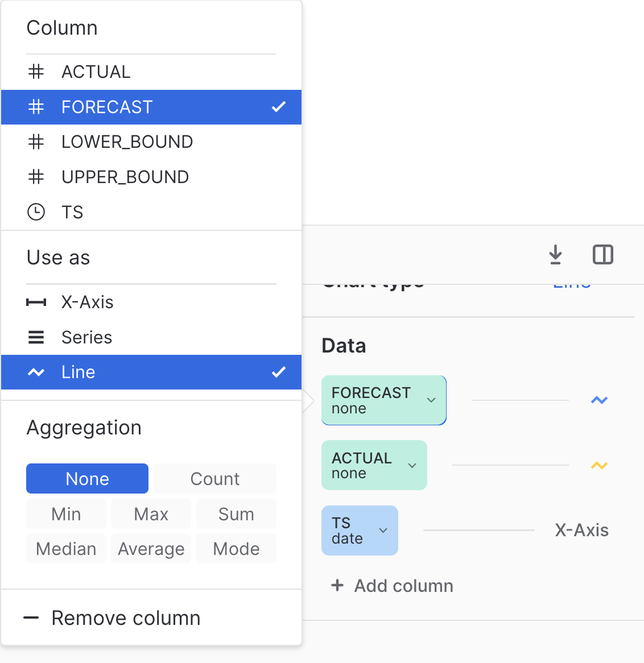Choose Series under the Use as section
The height and width of the screenshot is (663, 644).
pos(86,337)
